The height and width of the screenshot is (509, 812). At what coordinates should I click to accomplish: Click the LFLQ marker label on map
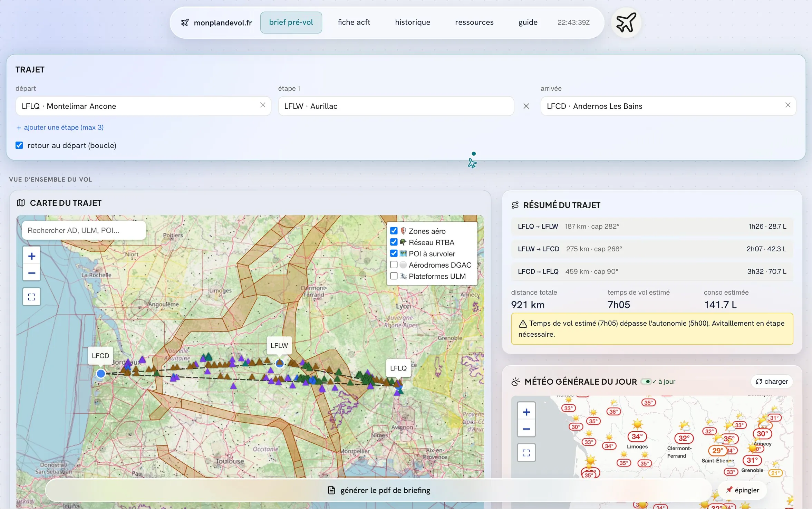tap(398, 368)
